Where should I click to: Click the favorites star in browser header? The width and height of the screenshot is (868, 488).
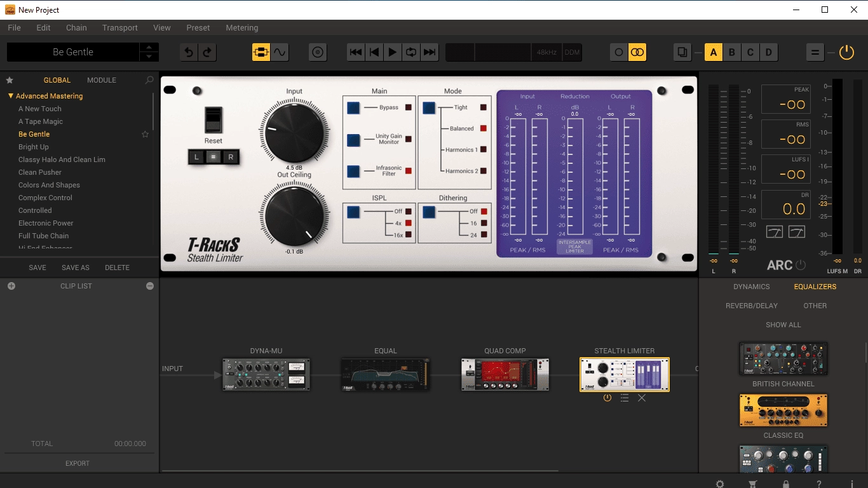tap(10, 80)
